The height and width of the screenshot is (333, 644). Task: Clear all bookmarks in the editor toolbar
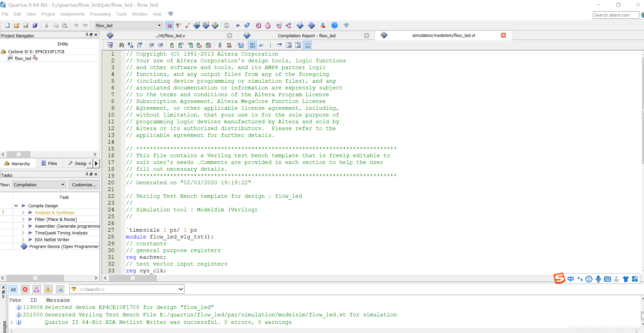coord(209,45)
